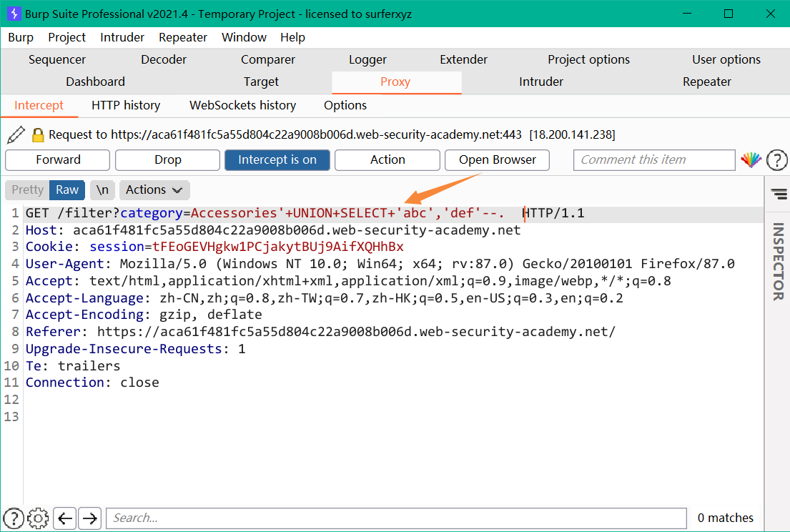The image size is (790, 532).
Task: Open the Project options tab
Action: tap(589, 59)
